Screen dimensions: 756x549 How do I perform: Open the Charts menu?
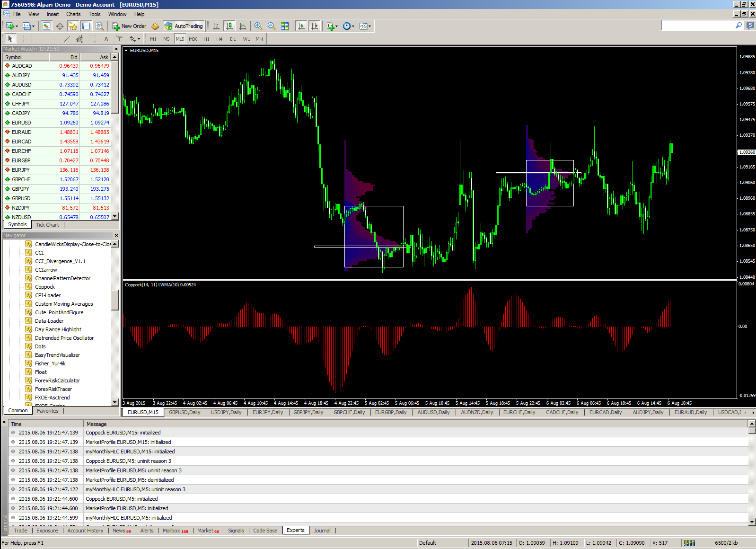click(x=73, y=14)
